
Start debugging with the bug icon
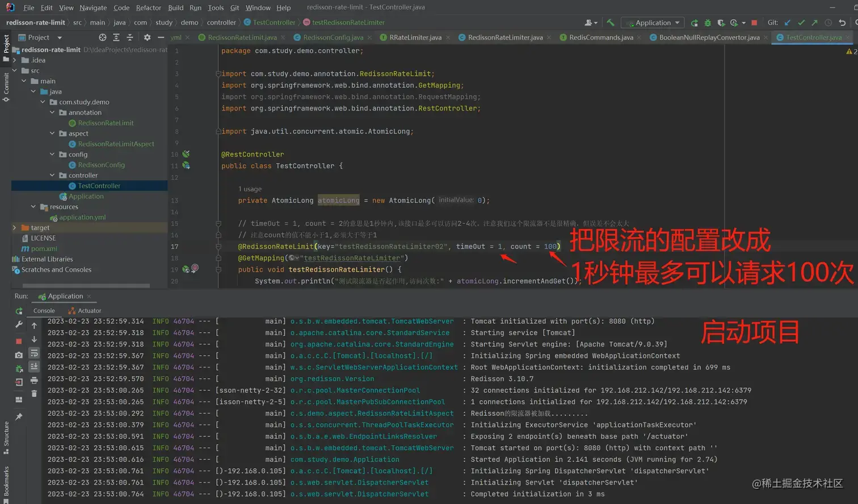pyautogui.click(x=708, y=23)
